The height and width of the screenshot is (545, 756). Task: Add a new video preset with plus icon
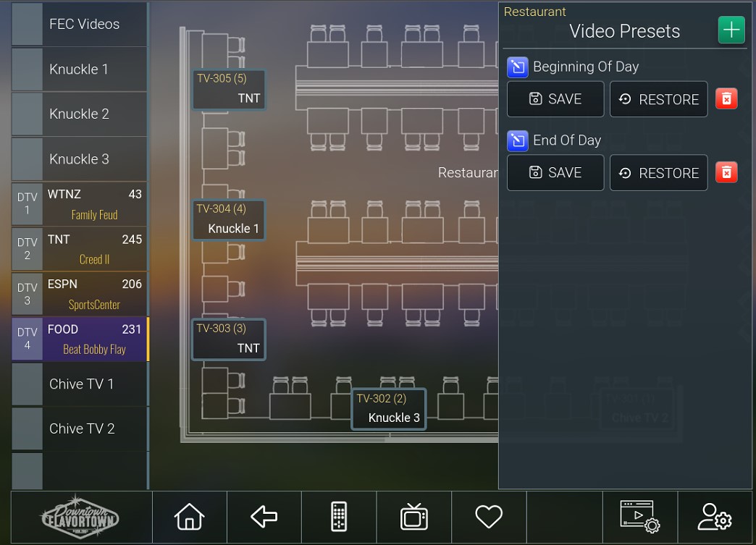[x=731, y=30]
